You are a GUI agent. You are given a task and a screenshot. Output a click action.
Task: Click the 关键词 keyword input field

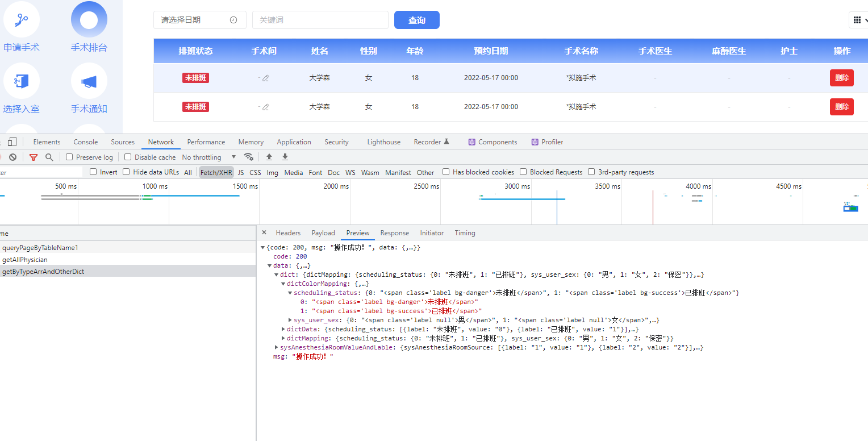click(x=320, y=20)
